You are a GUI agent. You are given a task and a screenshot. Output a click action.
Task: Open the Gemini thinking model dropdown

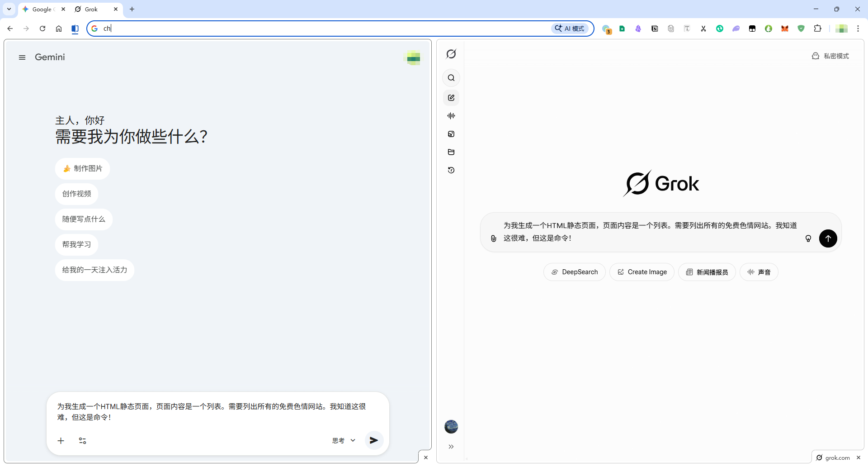point(344,440)
